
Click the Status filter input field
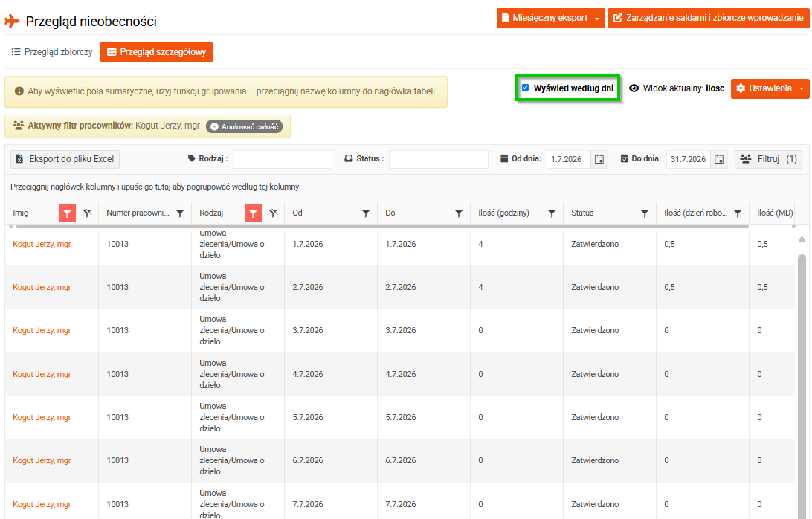439,159
